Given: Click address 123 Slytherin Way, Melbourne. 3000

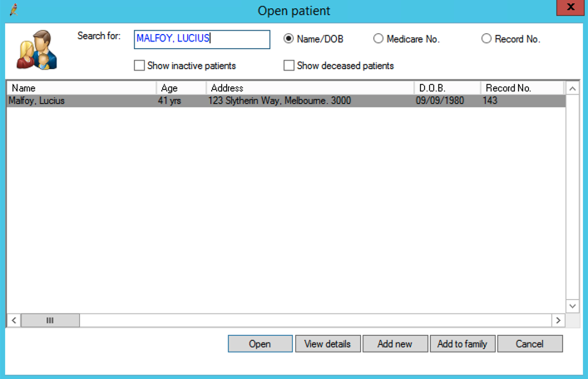Looking at the screenshot, I should click(279, 101).
